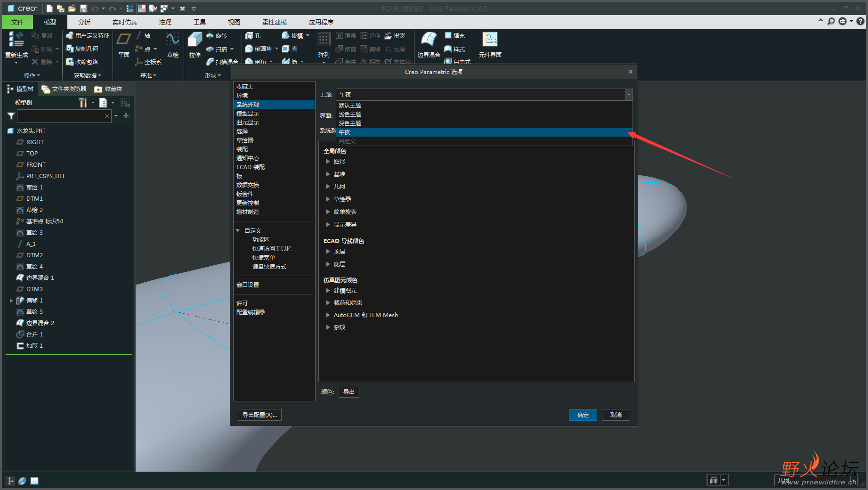
Task: Select the Coordinate System (坐标系) tool
Action: click(x=148, y=62)
